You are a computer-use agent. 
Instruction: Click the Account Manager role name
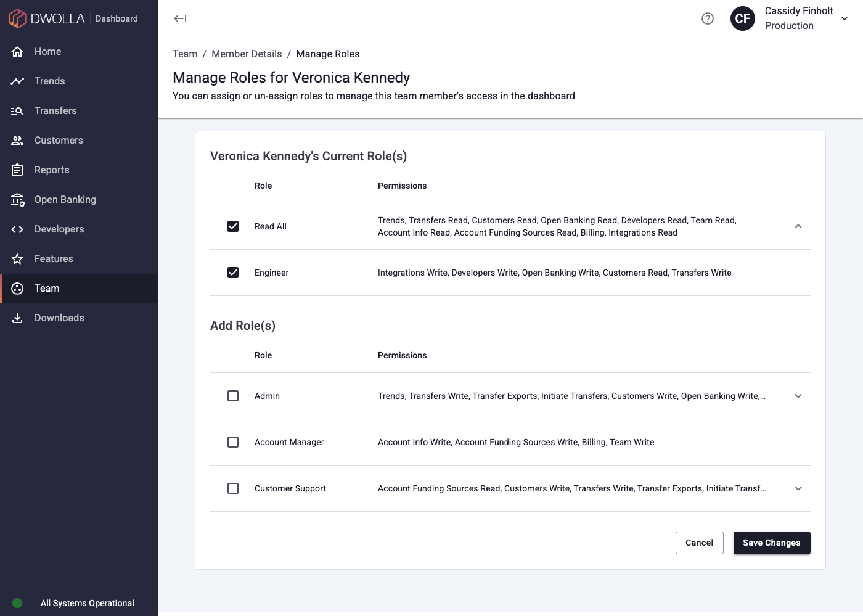(289, 442)
